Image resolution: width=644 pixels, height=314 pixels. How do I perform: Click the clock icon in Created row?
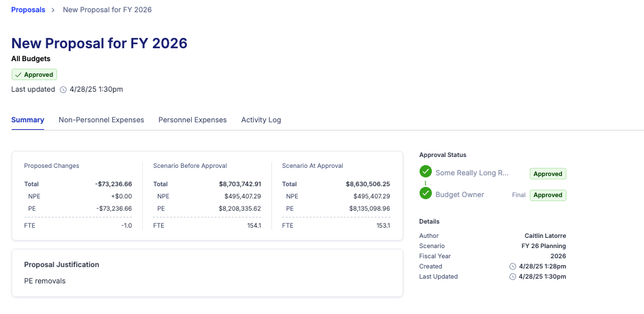pos(513,266)
